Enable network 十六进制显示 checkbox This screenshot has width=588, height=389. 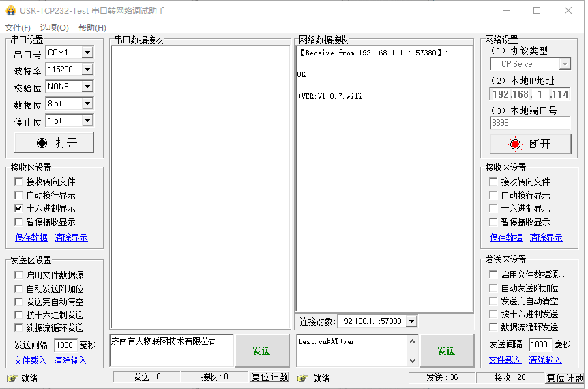[493, 208]
